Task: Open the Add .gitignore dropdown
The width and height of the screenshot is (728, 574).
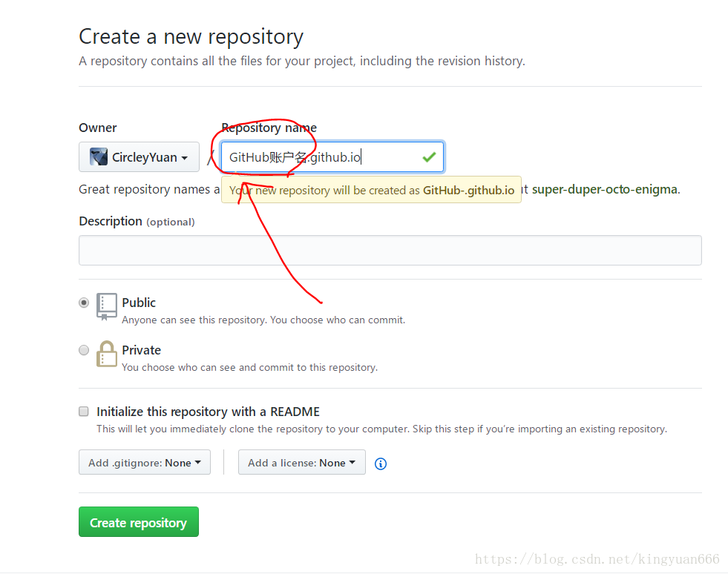Action: [x=145, y=462]
